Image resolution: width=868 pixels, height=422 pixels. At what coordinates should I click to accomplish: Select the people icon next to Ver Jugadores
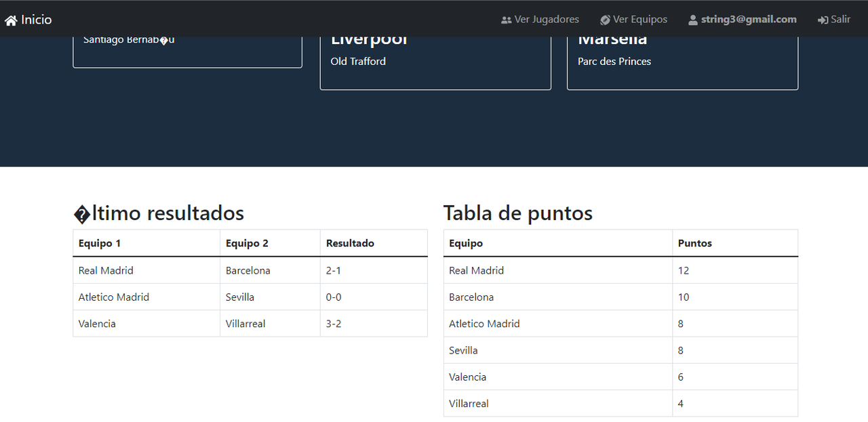[507, 19]
